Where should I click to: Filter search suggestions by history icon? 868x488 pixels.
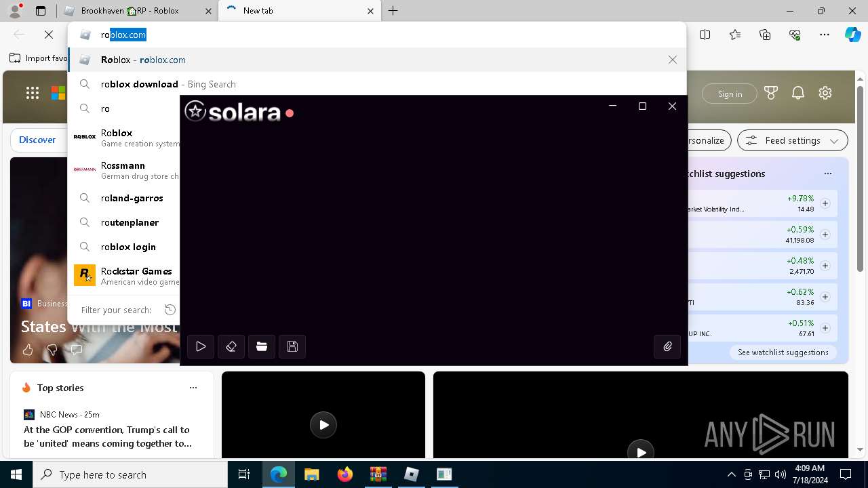[170, 310]
